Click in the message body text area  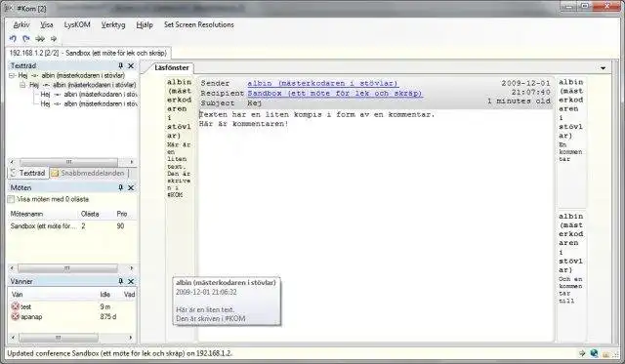375,225
